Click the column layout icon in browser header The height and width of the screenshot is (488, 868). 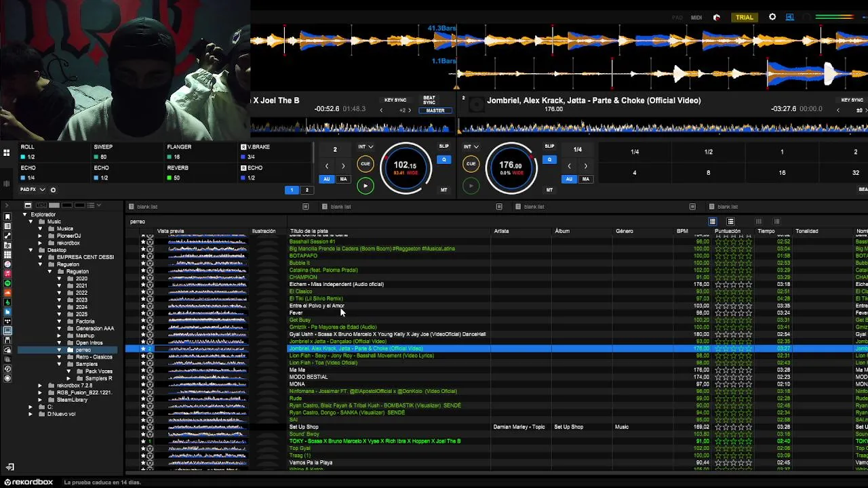pos(758,222)
